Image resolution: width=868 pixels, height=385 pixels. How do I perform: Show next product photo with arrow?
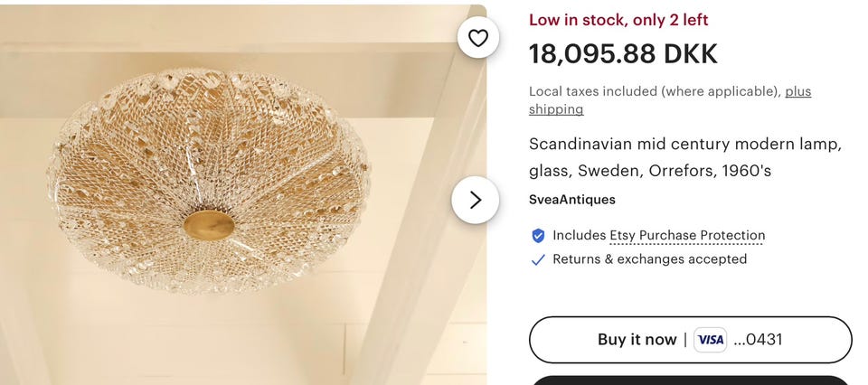point(476,200)
